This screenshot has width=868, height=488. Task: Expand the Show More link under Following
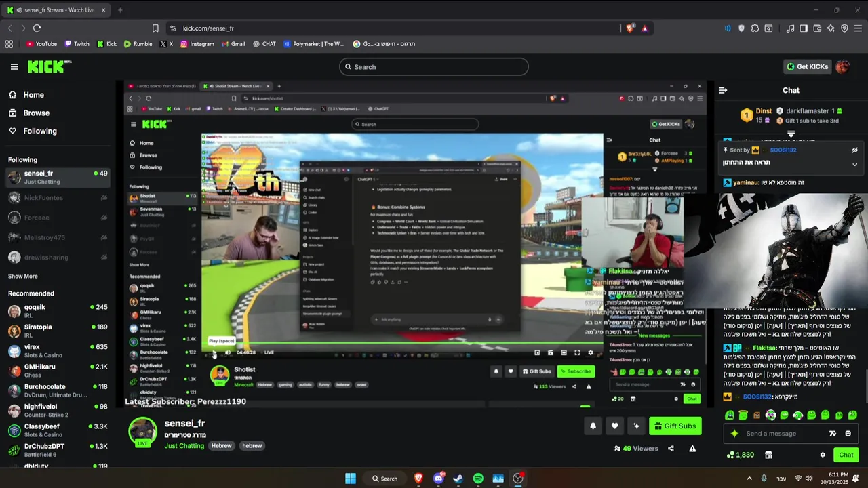23,276
